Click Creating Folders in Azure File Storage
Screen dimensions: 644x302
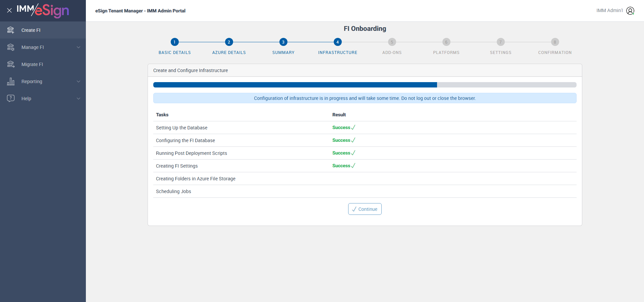[196, 179]
